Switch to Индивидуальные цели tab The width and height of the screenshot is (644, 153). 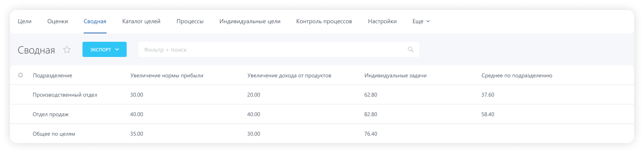click(250, 21)
